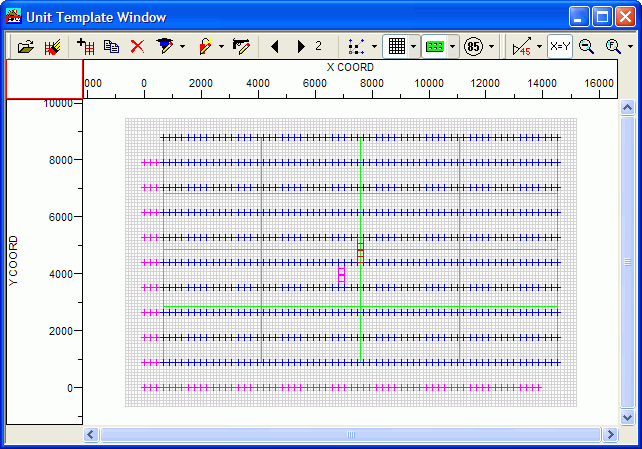Toggle the black grid display button

(x=396, y=46)
